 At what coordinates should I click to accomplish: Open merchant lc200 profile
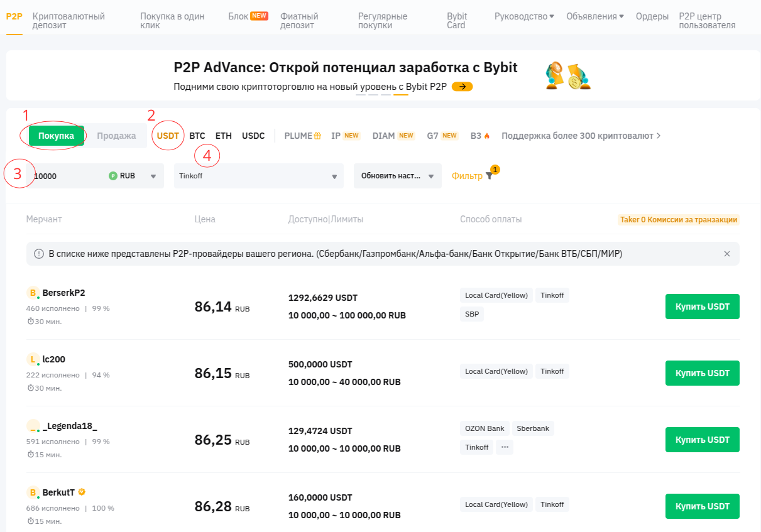pyautogui.click(x=54, y=359)
